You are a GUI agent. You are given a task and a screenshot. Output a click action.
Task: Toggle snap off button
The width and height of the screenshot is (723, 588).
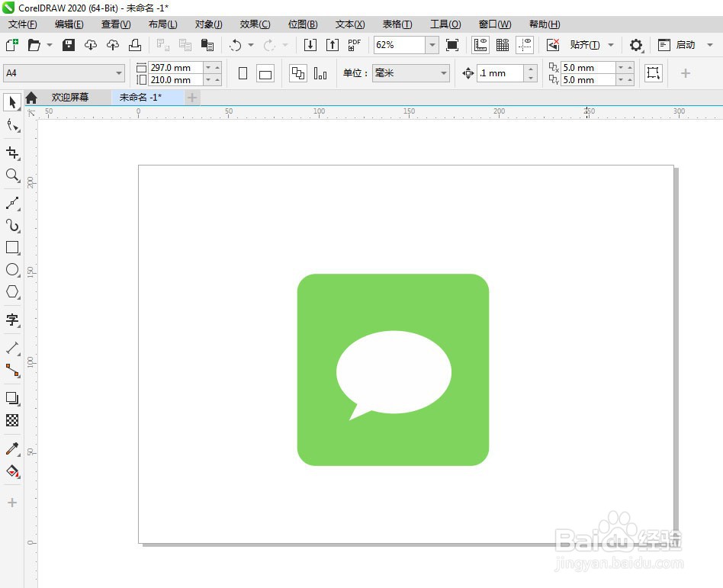click(553, 45)
